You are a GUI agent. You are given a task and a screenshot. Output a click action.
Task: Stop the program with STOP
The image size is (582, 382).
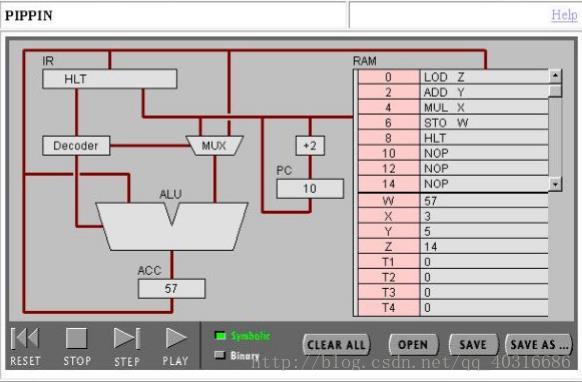[x=76, y=338]
